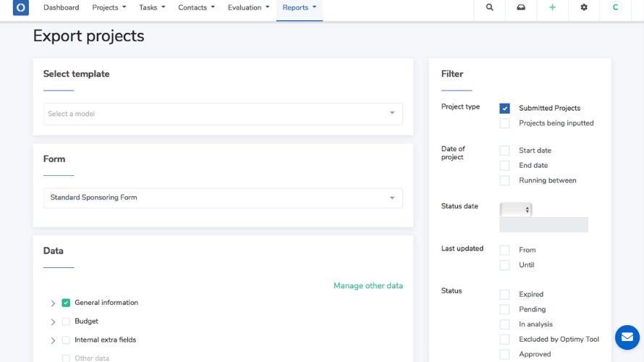Uncheck the Submitted Projects checkbox
The image size is (644, 362).
point(505,109)
